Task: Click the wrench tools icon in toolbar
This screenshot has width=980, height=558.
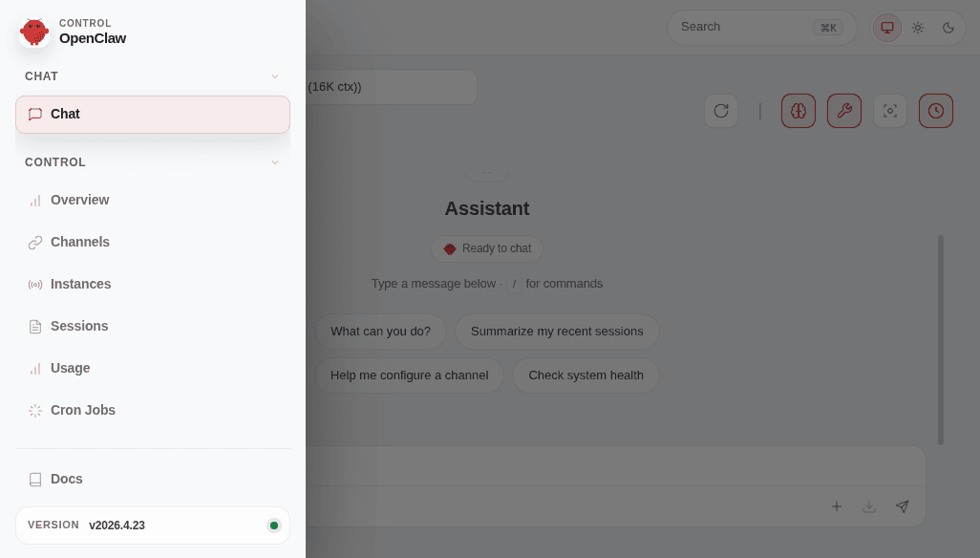Action: coord(844,111)
